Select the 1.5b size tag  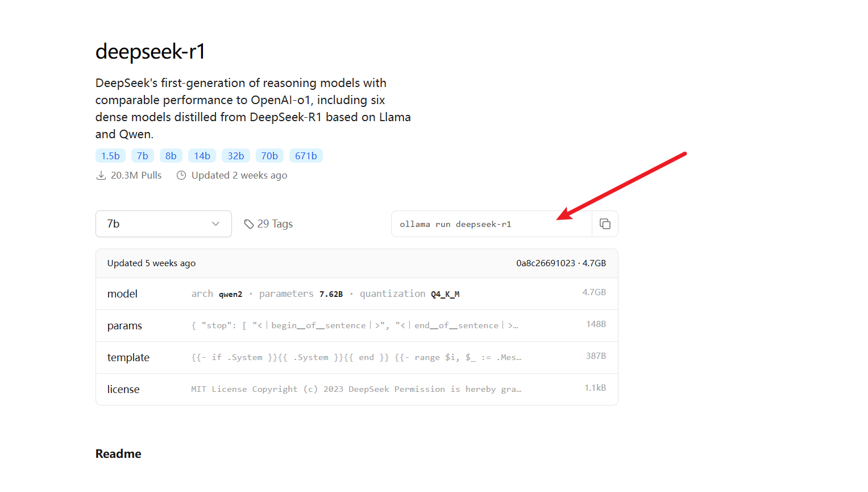pyautogui.click(x=110, y=156)
